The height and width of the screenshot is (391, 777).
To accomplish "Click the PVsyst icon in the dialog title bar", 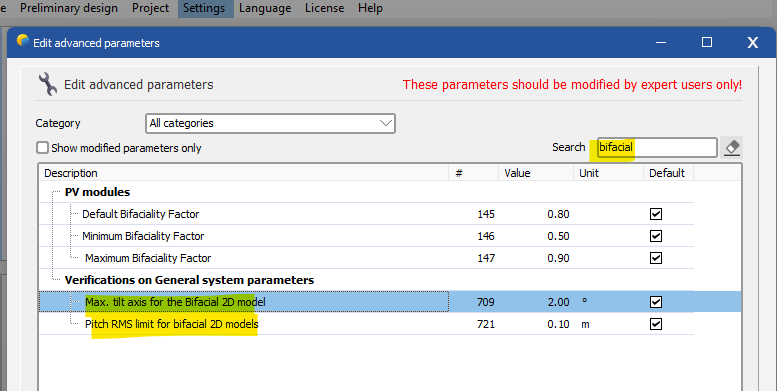I will [x=22, y=41].
